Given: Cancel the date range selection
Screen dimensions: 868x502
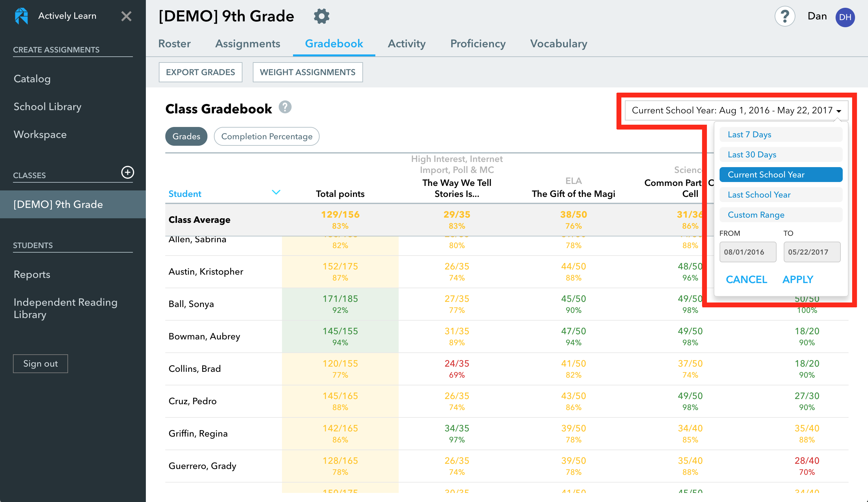Looking at the screenshot, I should click(746, 280).
